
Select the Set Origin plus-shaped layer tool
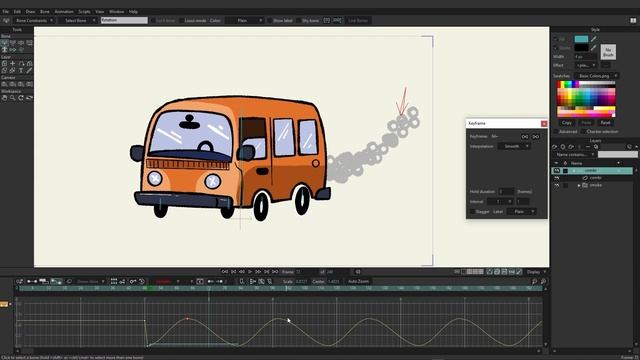pyautogui.click(x=13, y=64)
